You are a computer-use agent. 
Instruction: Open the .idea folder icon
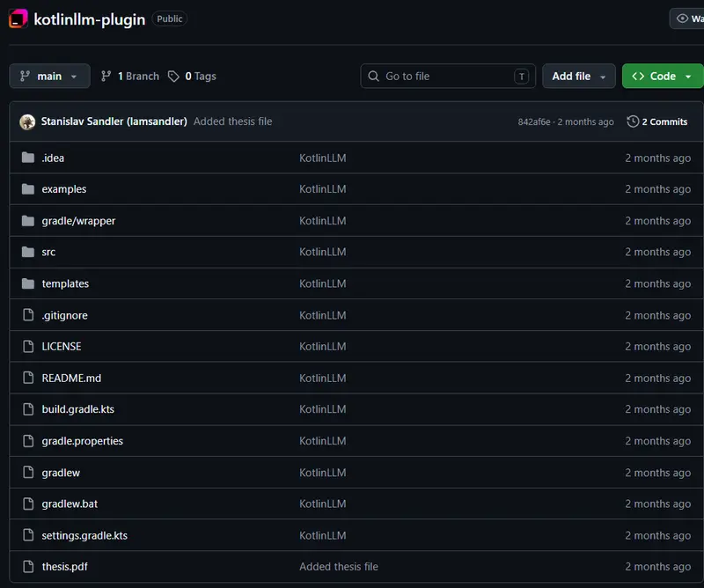click(x=28, y=158)
